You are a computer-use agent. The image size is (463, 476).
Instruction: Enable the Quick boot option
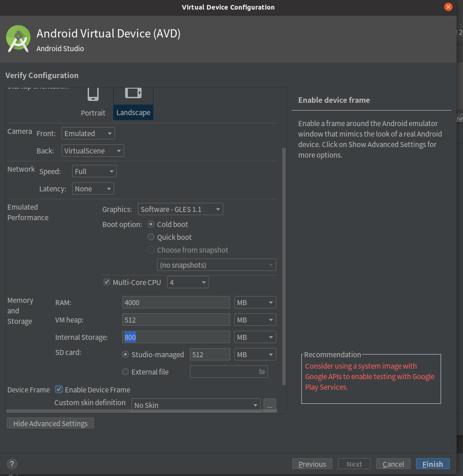[151, 237]
